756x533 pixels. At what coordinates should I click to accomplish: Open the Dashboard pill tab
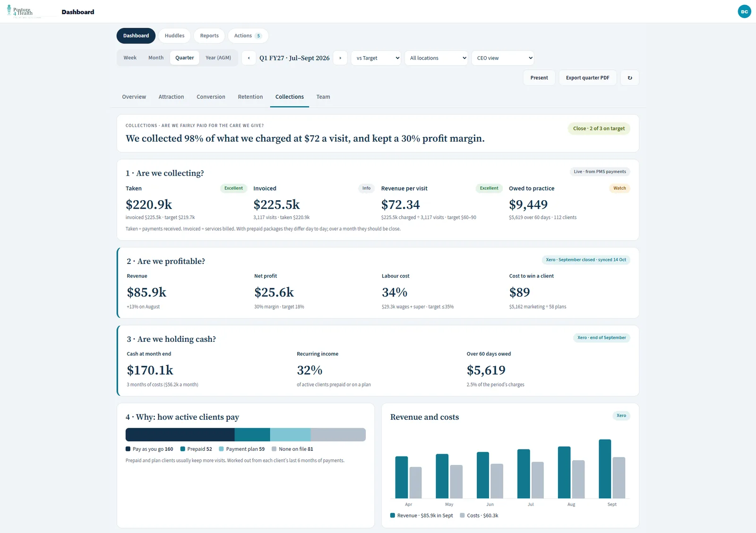(x=136, y=36)
